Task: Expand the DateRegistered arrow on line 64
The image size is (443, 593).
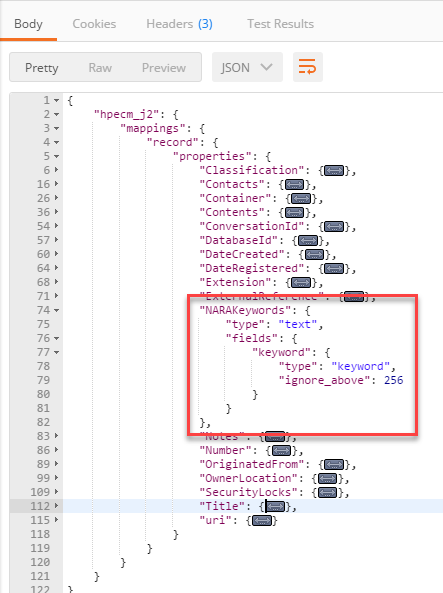Action: coord(56,268)
